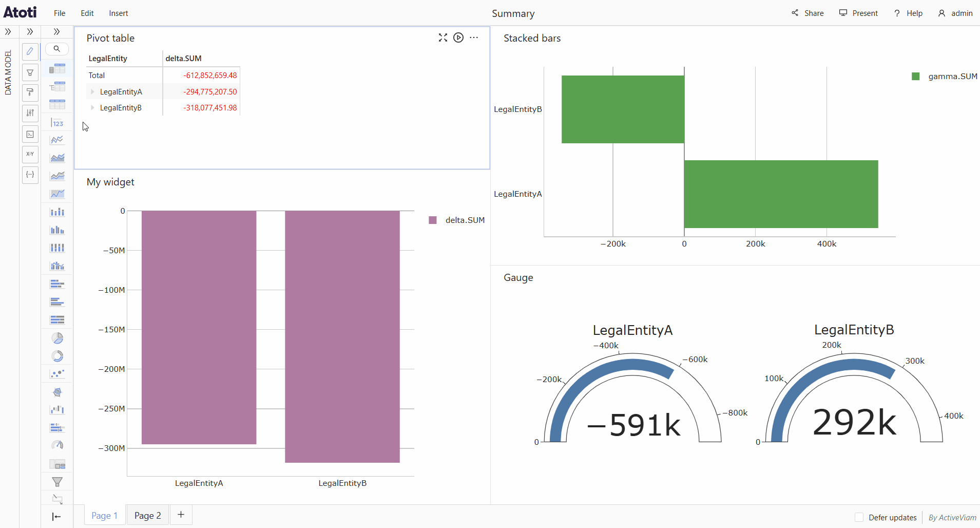The width and height of the screenshot is (980, 528).
Task: Select the gauge widget icon
Action: pyautogui.click(x=57, y=445)
